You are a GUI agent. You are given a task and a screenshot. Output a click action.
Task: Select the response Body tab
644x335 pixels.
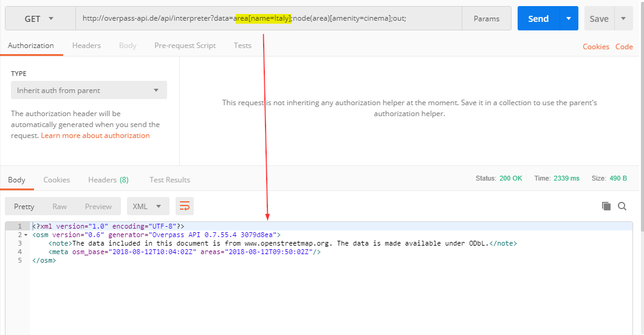click(16, 180)
